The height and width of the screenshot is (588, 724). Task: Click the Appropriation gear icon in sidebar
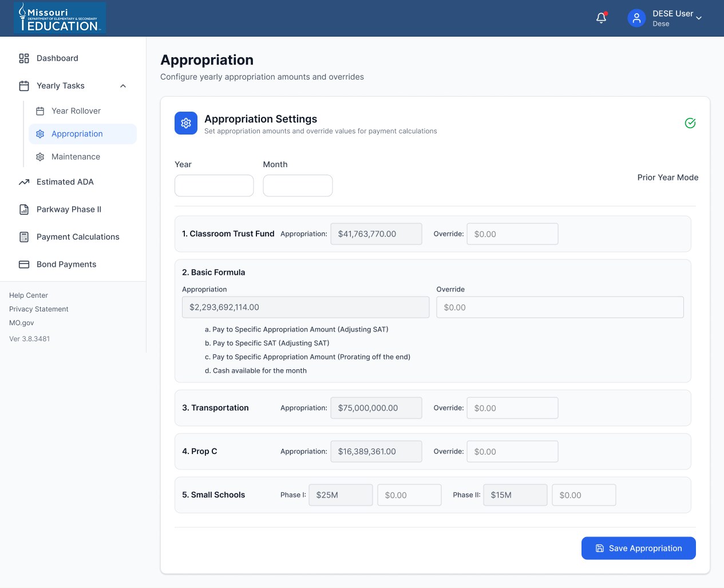40,134
